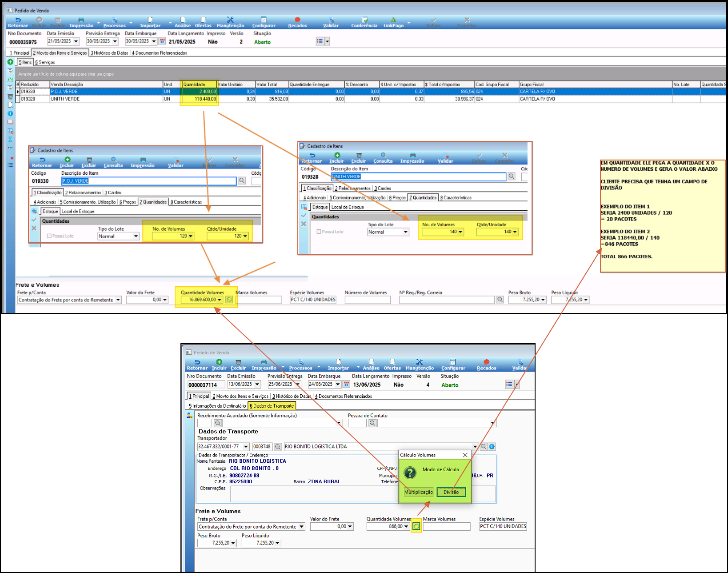Click Excluir in UNITH VERDE item window
The width and height of the screenshot is (728, 573).
(x=359, y=158)
